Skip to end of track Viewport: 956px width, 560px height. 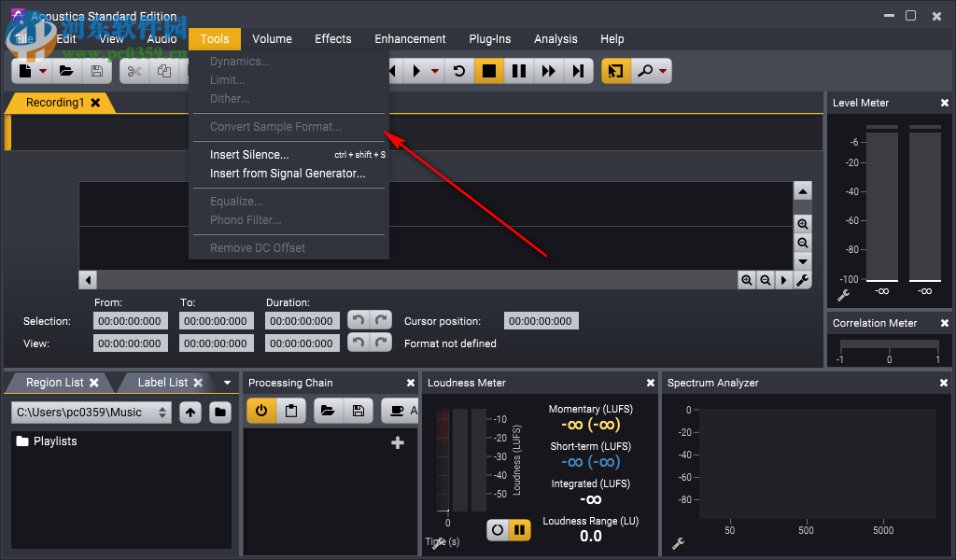click(579, 71)
